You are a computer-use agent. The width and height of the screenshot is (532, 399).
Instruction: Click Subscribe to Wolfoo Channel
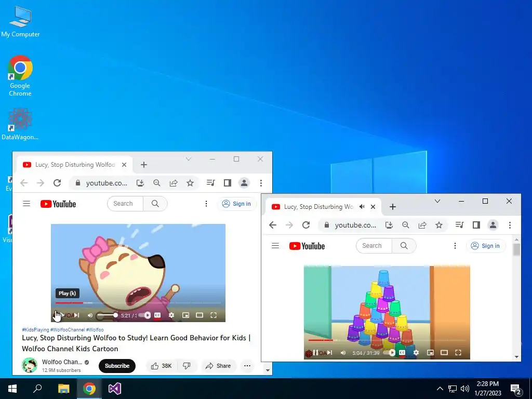coord(117,366)
